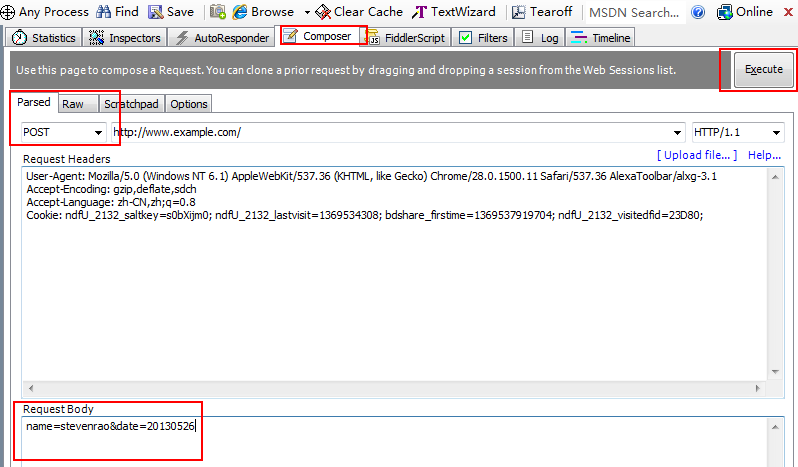Expand the URL history dropdown arrow
This screenshot has height=467, width=798.
[677, 133]
